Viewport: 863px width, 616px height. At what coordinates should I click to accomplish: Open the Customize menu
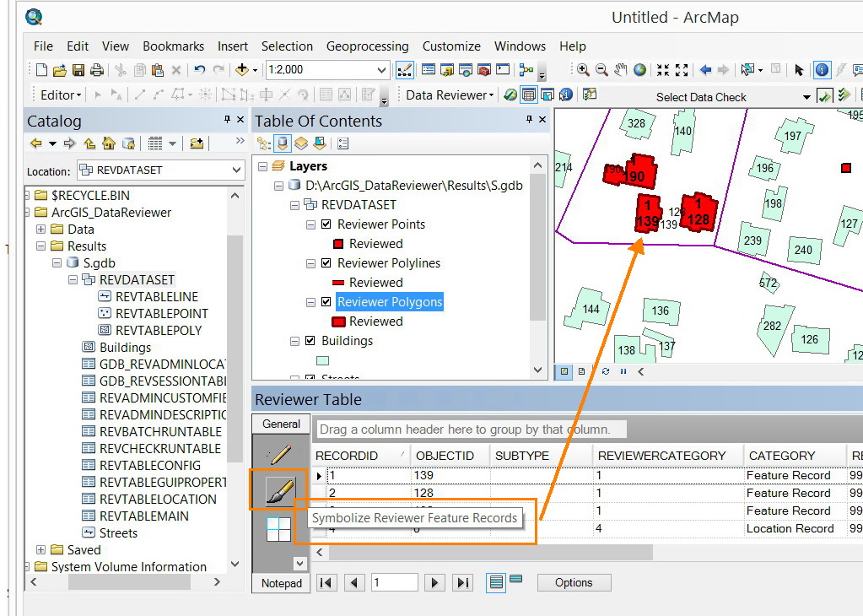(x=451, y=46)
